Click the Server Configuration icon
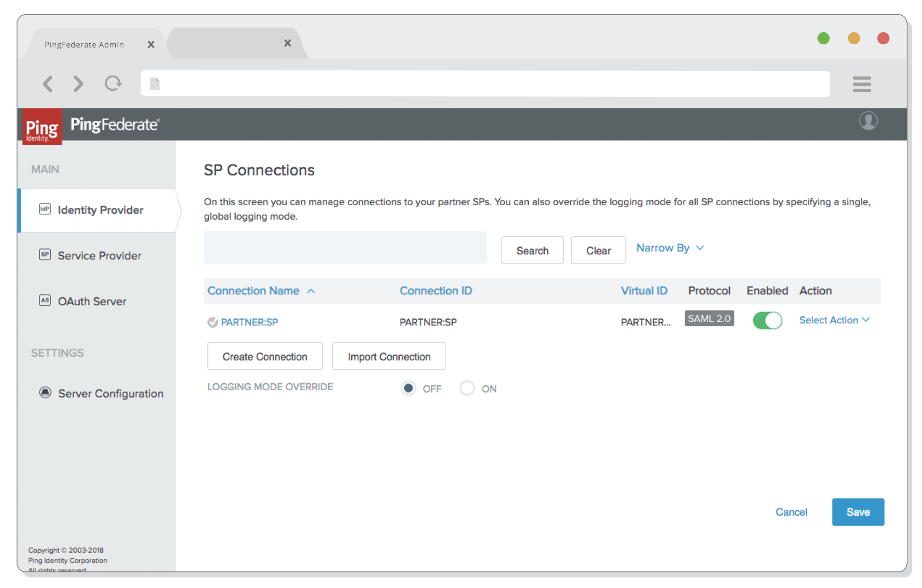 (x=45, y=393)
